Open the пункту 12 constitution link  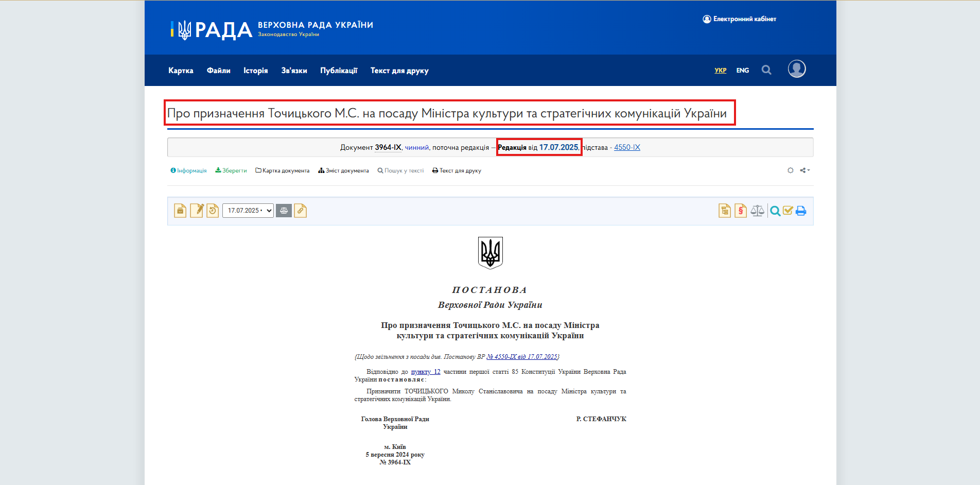(426, 372)
